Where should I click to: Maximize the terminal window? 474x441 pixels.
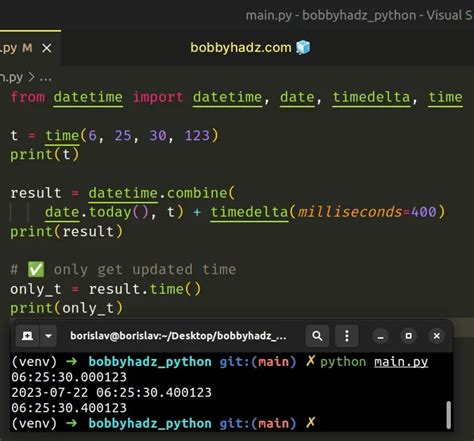pyautogui.click(x=408, y=336)
